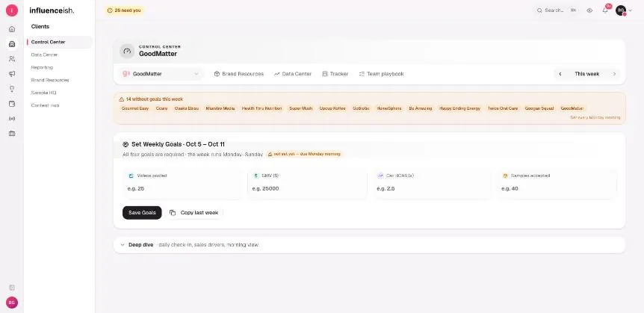Select the Happy Ending Energy chip

tap(459, 108)
